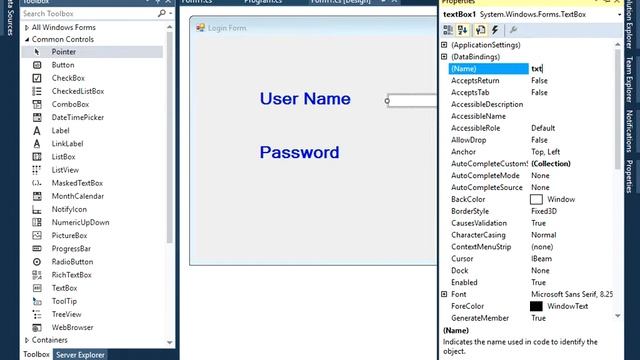The height and width of the screenshot is (360, 640).
Task: Sort Properties alphabetically
Action: tap(463, 30)
